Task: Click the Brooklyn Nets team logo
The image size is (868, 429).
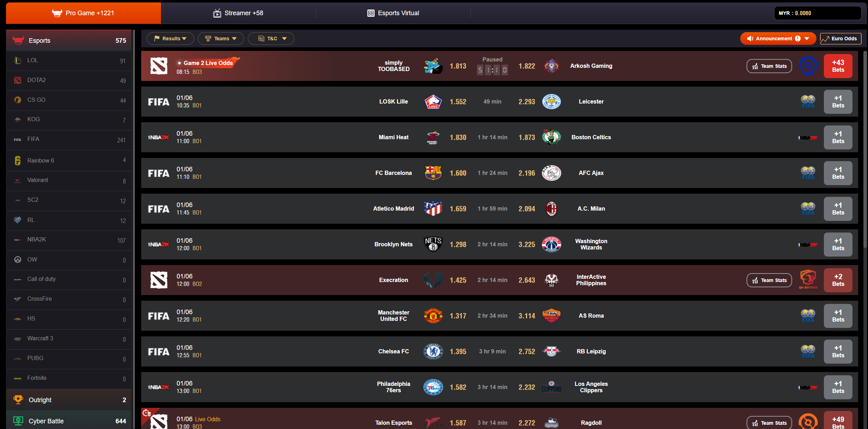Action: pos(433,244)
